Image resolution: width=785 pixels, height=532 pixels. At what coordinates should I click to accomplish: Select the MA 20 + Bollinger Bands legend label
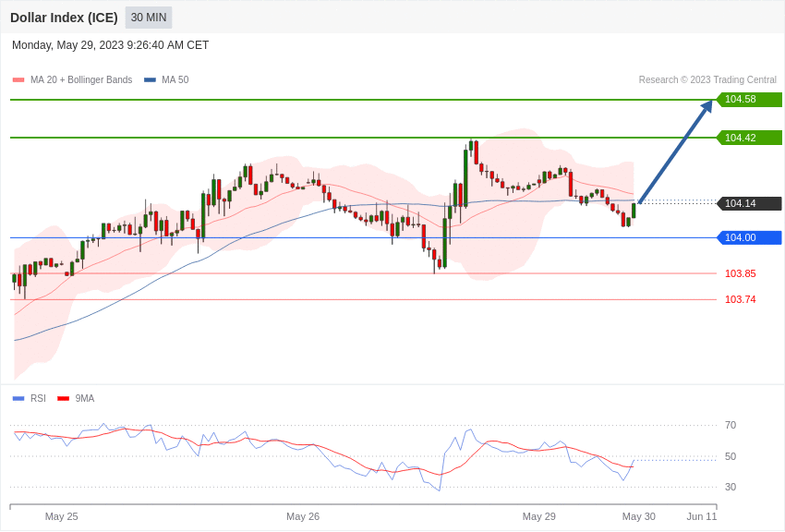tap(81, 80)
